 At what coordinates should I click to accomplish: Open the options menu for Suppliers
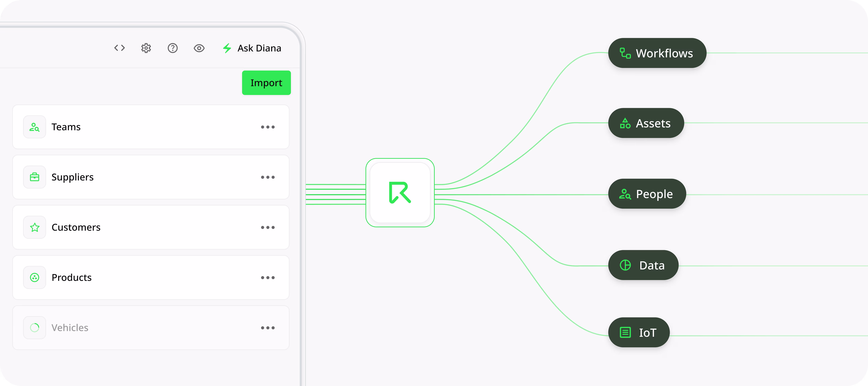268,177
